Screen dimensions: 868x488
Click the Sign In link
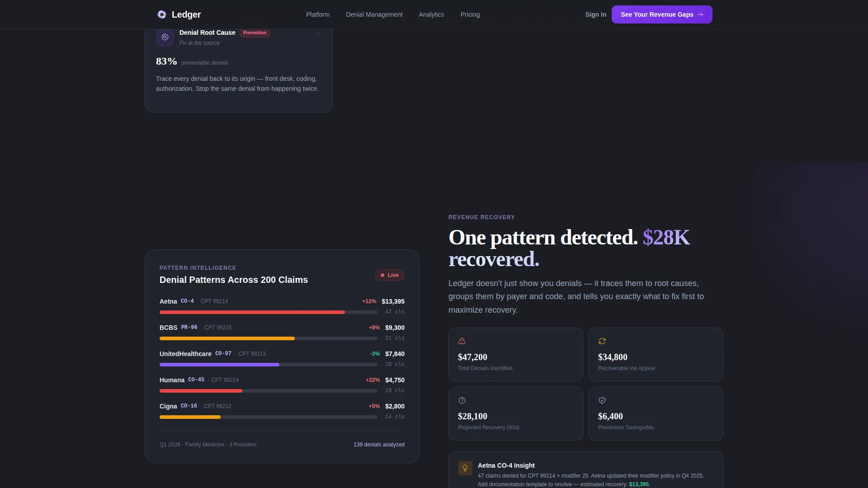596,14
